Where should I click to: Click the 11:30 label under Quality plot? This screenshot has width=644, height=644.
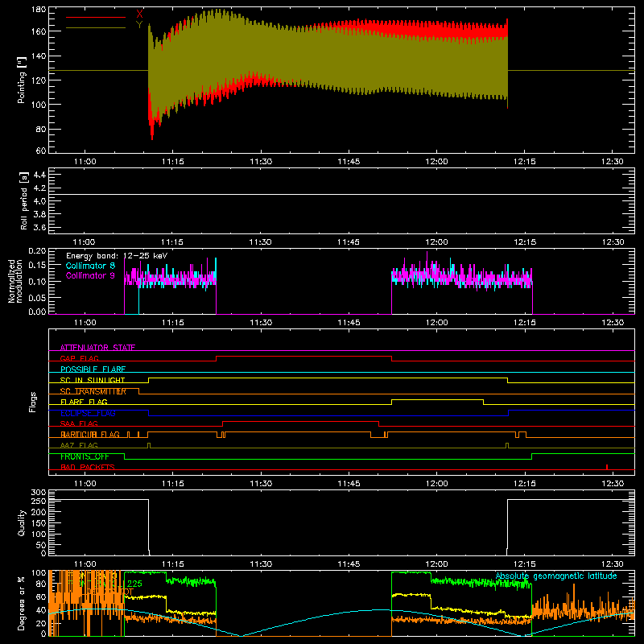point(261,564)
